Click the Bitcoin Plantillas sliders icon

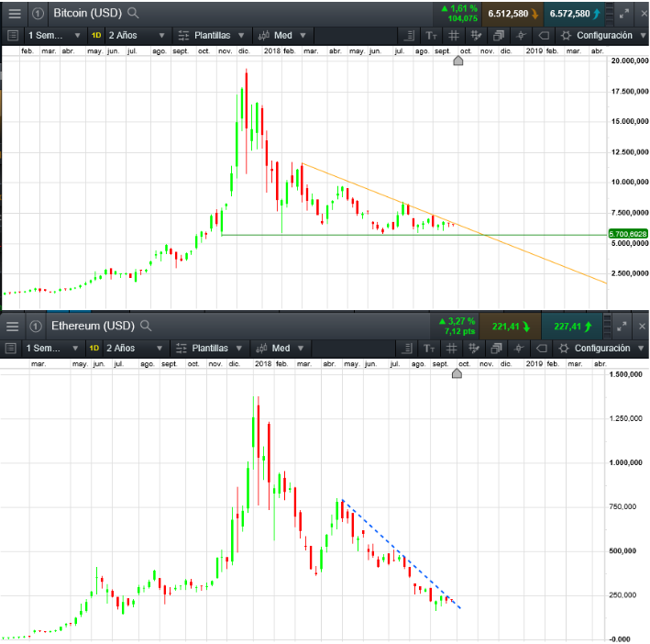pyautogui.click(x=183, y=36)
